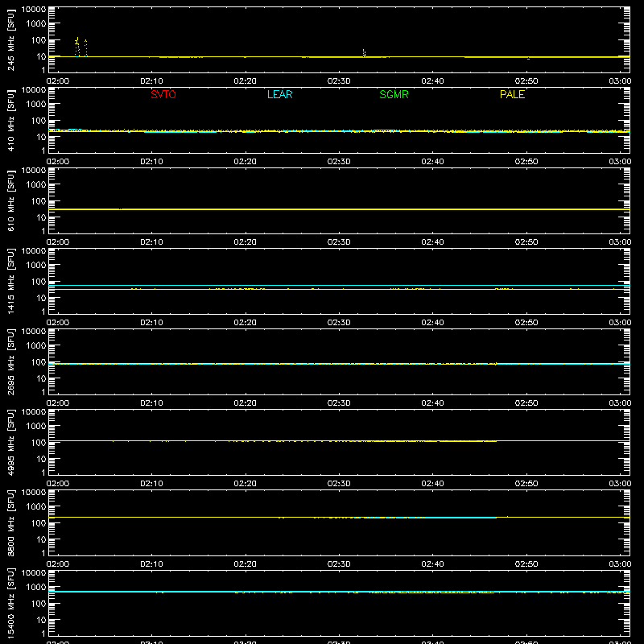Click the 02:00 tick label below the 245 MHz panel
This screenshot has width=644, height=644.
pyautogui.click(x=58, y=81)
